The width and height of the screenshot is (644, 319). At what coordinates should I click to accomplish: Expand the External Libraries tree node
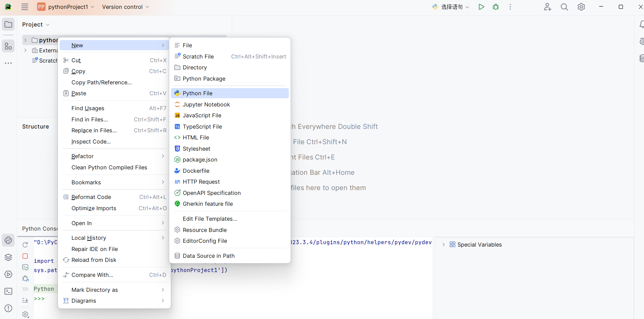[26, 50]
